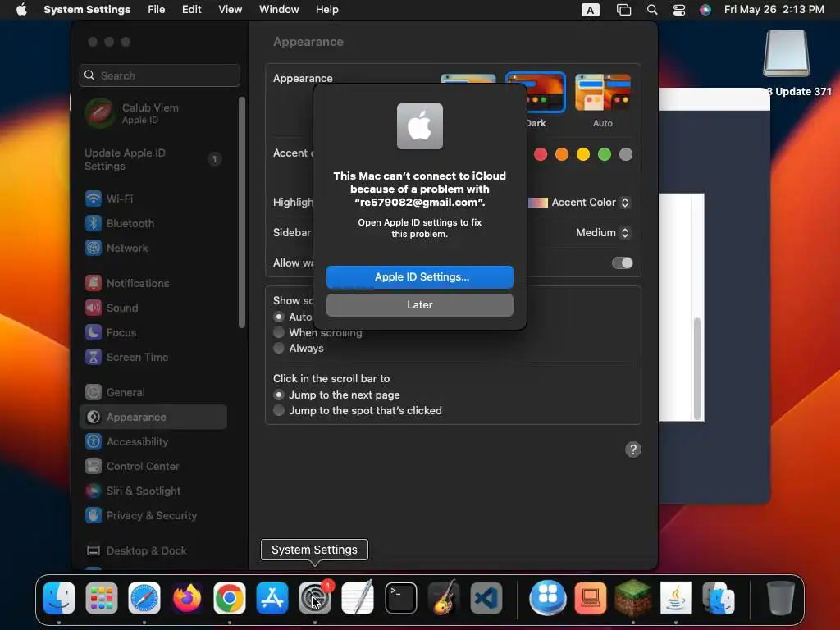Toggle the wallpaper tinting switch

pos(622,263)
